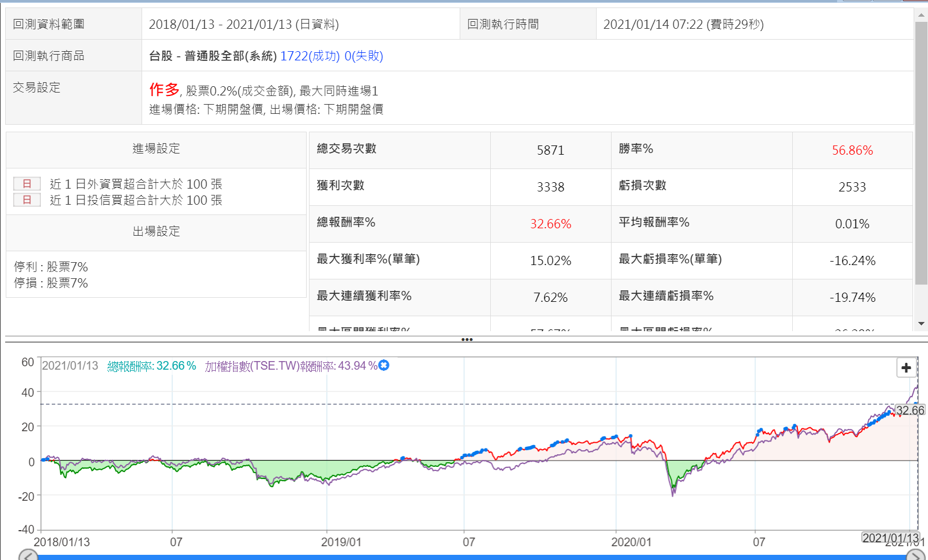Click the 出場設定 section header
Image resolution: width=928 pixels, height=560 pixels.
[x=156, y=231]
